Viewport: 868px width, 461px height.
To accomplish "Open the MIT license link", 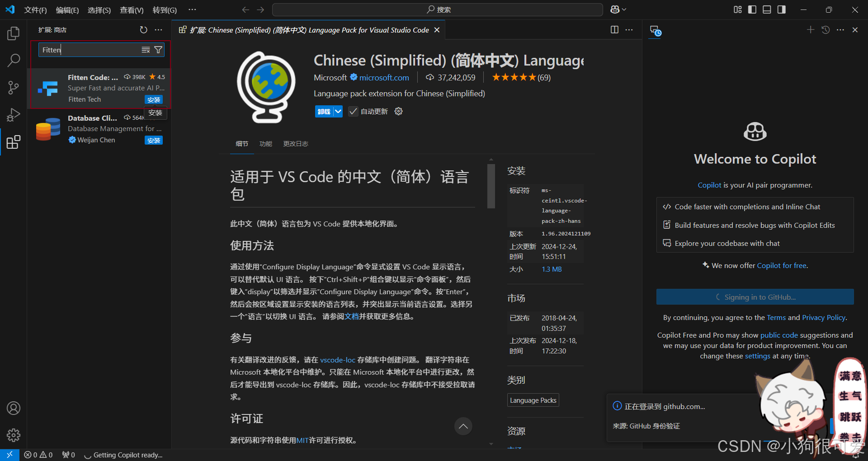I will tap(302, 440).
